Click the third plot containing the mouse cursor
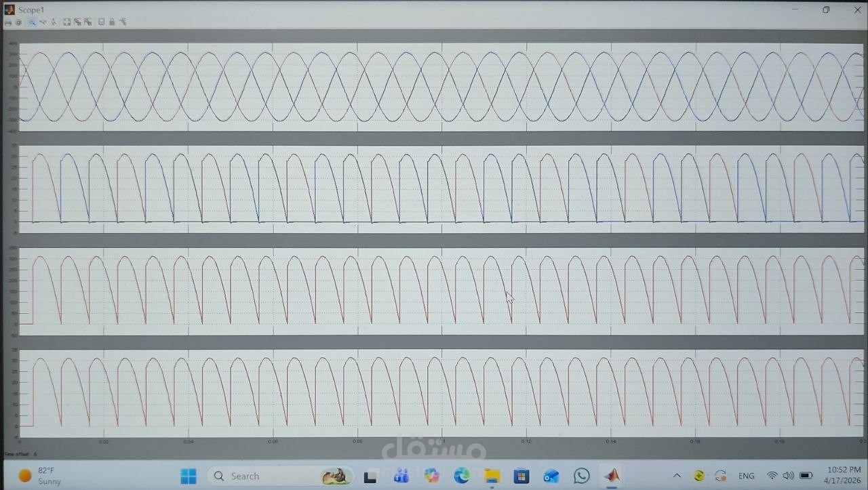Viewport: 868px width, 490px height. tap(443, 291)
